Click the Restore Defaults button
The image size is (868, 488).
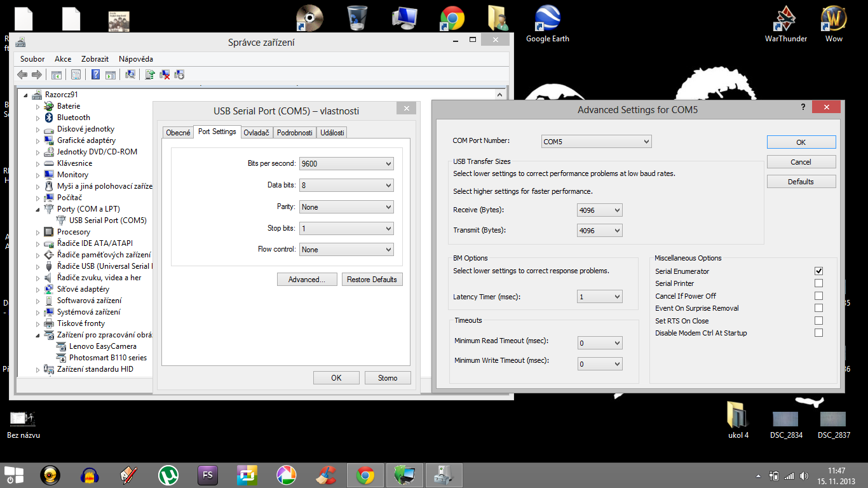372,280
